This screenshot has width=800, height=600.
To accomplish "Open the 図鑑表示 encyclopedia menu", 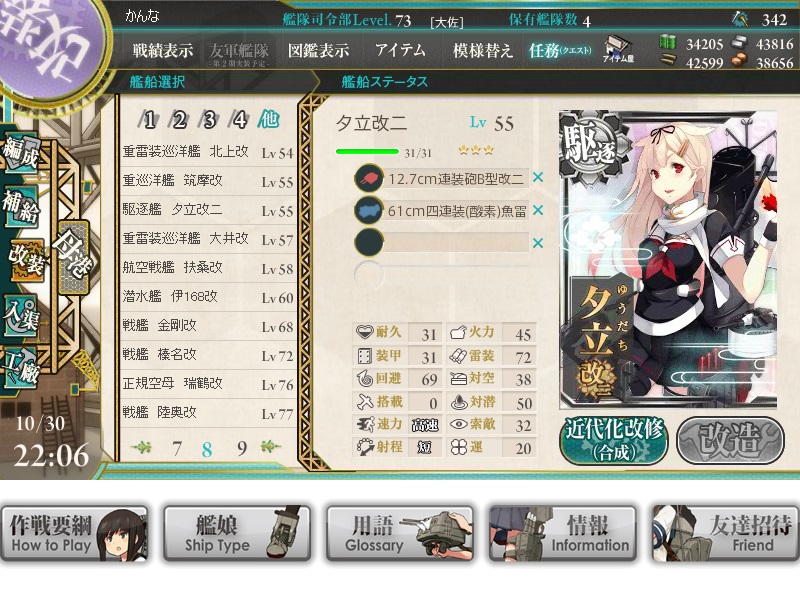I will tap(318, 50).
